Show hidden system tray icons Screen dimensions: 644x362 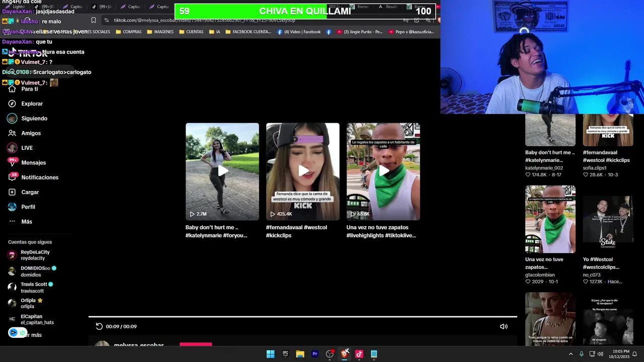571,354
